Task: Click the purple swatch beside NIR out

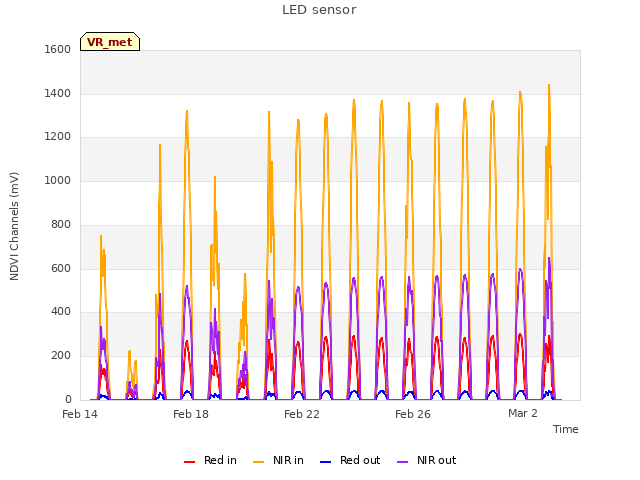Action: pyautogui.click(x=402, y=462)
